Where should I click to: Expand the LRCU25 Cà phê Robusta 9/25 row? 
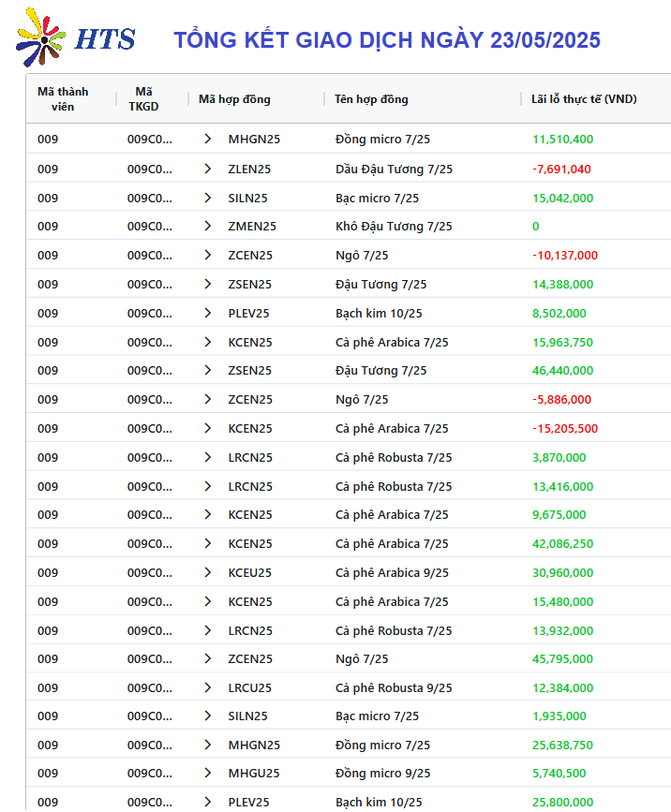coord(208,687)
